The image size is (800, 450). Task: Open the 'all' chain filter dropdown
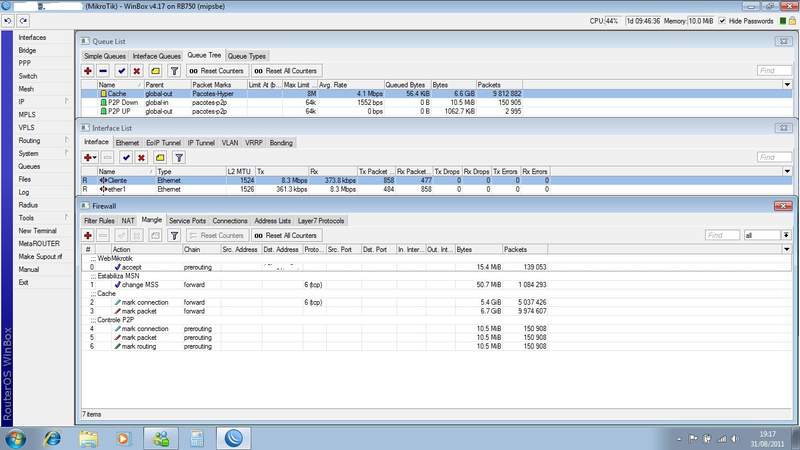786,235
